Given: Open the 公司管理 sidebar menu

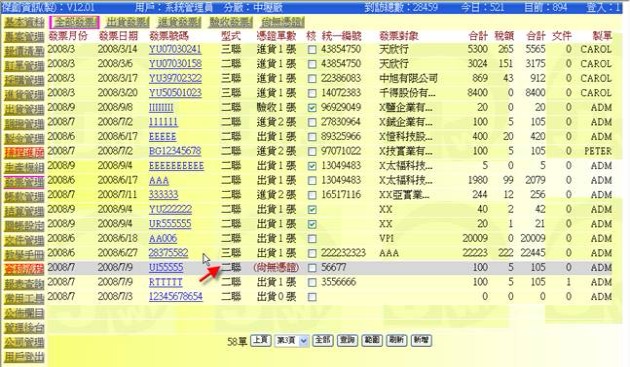Looking at the screenshot, I should (x=24, y=342).
